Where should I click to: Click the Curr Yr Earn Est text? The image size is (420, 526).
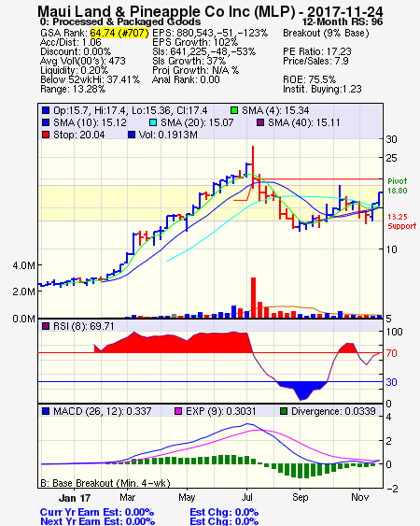97,512
